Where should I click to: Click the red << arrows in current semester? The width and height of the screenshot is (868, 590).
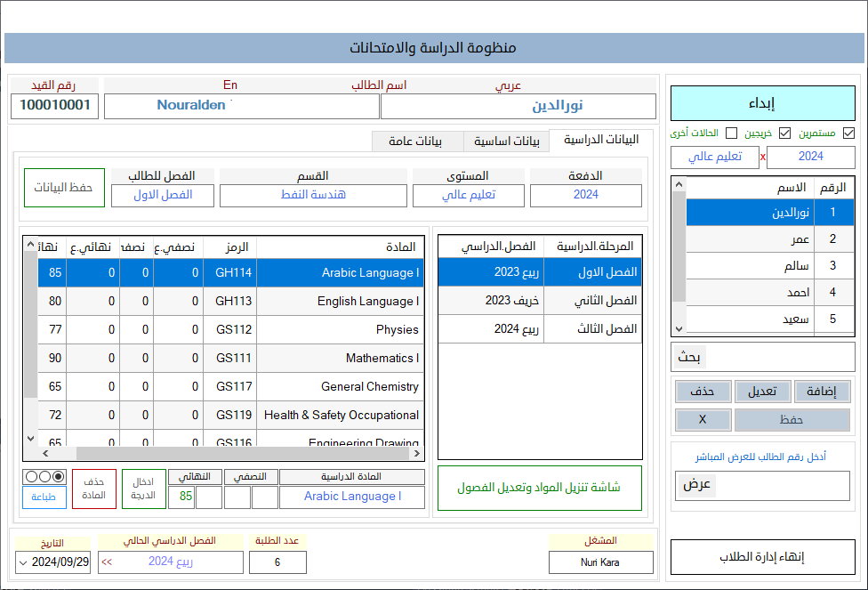coord(107,562)
